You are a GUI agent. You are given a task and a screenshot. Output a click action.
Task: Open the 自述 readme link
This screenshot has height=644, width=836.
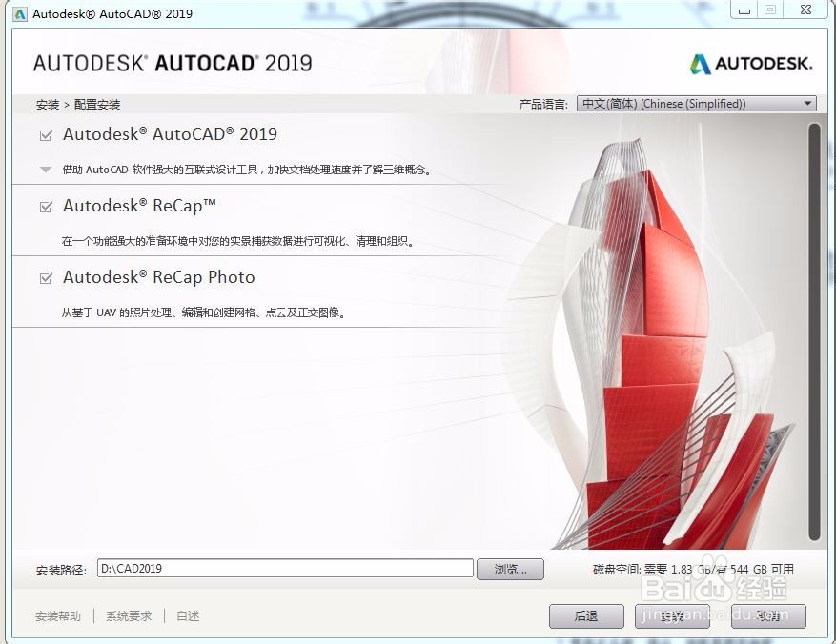[188, 616]
